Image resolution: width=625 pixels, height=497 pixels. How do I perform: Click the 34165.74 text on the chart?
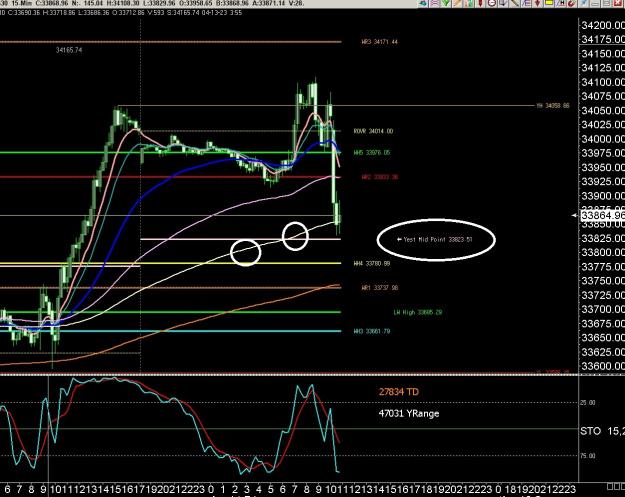pyautogui.click(x=69, y=50)
